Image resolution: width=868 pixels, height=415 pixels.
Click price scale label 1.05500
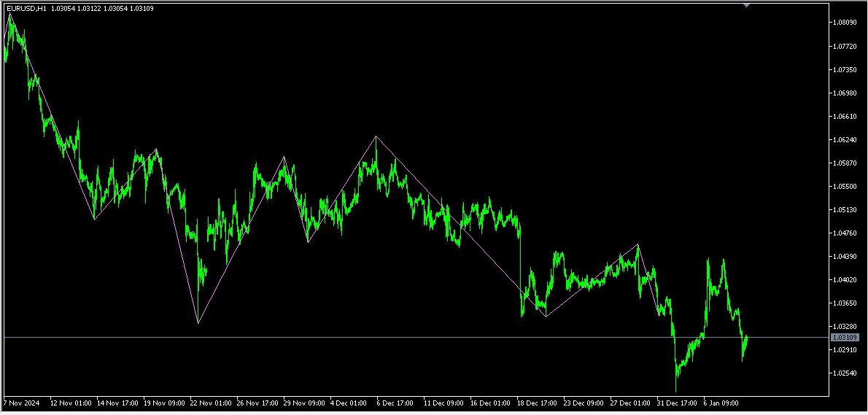coord(845,187)
